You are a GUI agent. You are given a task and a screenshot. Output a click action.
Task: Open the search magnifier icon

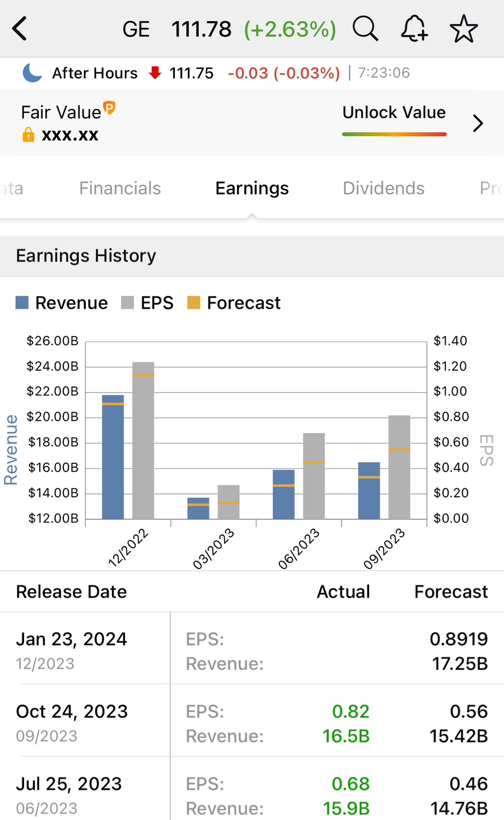point(365,29)
